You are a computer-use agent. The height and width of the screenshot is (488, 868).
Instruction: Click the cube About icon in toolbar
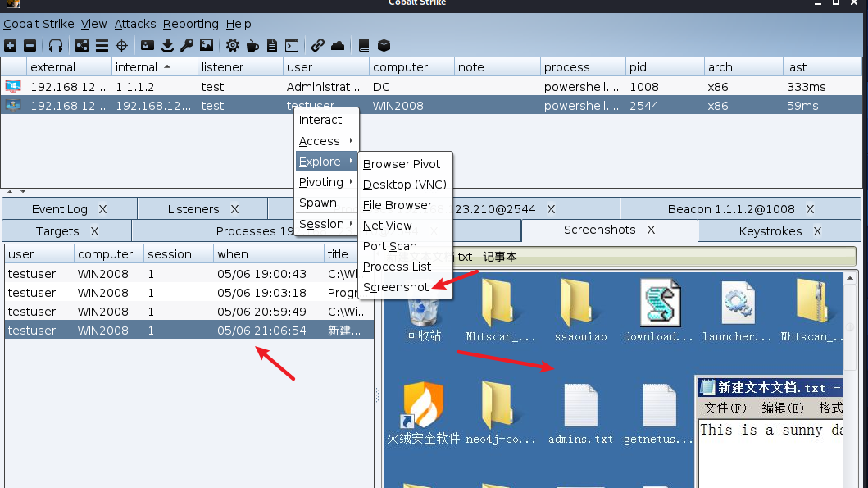[384, 45]
